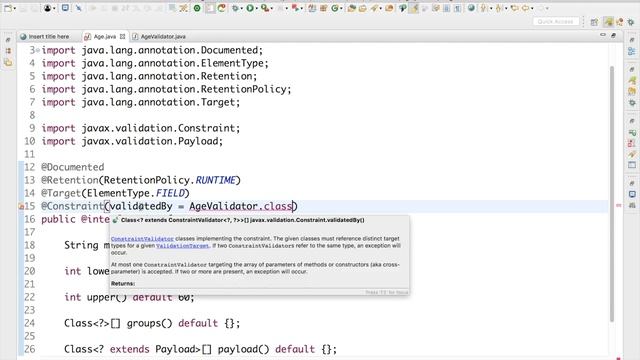This screenshot has height=360, width=640.
Task: Open the green gear view in right sidebar
Action: [x=632, y=102]
